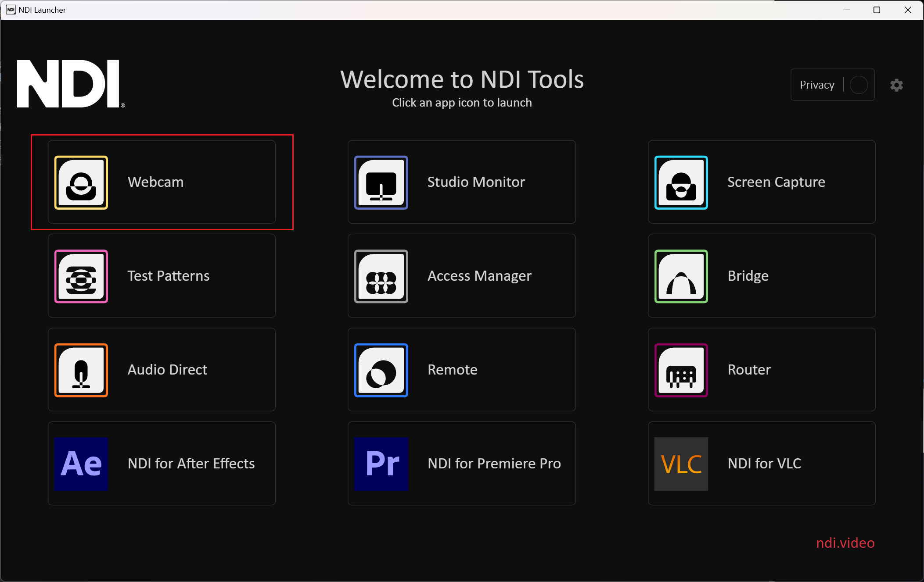Launch the Audio Direct microphone icon

[81, 370]
